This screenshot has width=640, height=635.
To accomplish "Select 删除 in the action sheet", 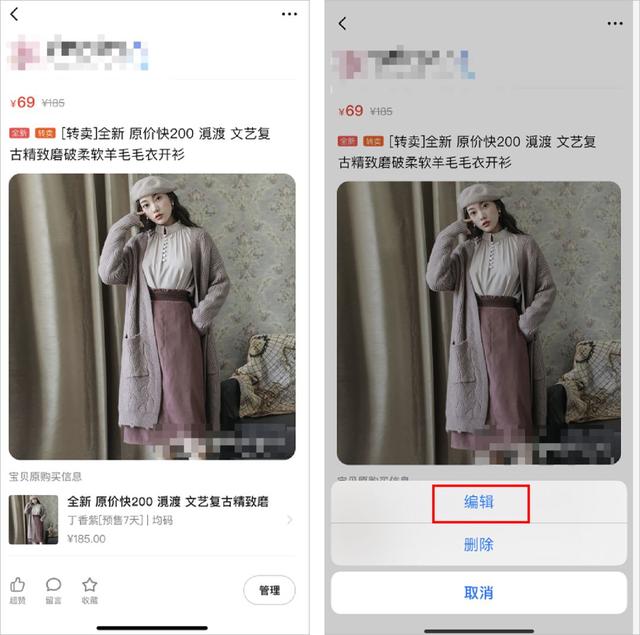I will 479,544.
